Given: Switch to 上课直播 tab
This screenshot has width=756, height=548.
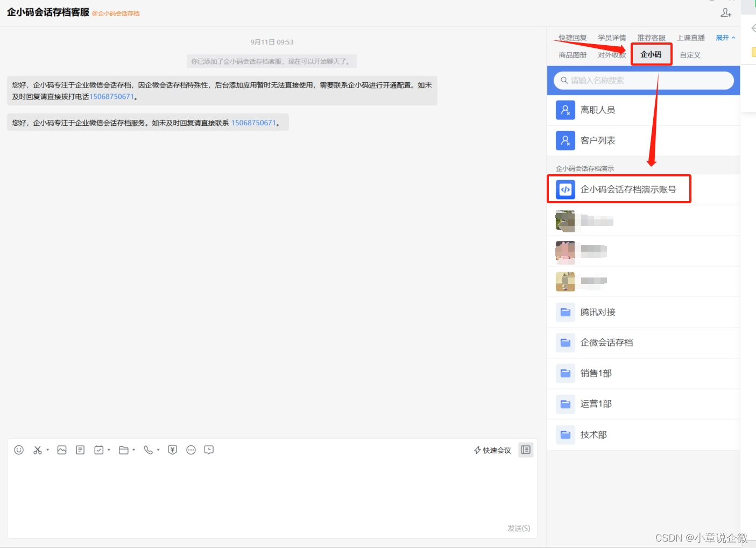Looking at the screenshot, I should tap(691, 38).
